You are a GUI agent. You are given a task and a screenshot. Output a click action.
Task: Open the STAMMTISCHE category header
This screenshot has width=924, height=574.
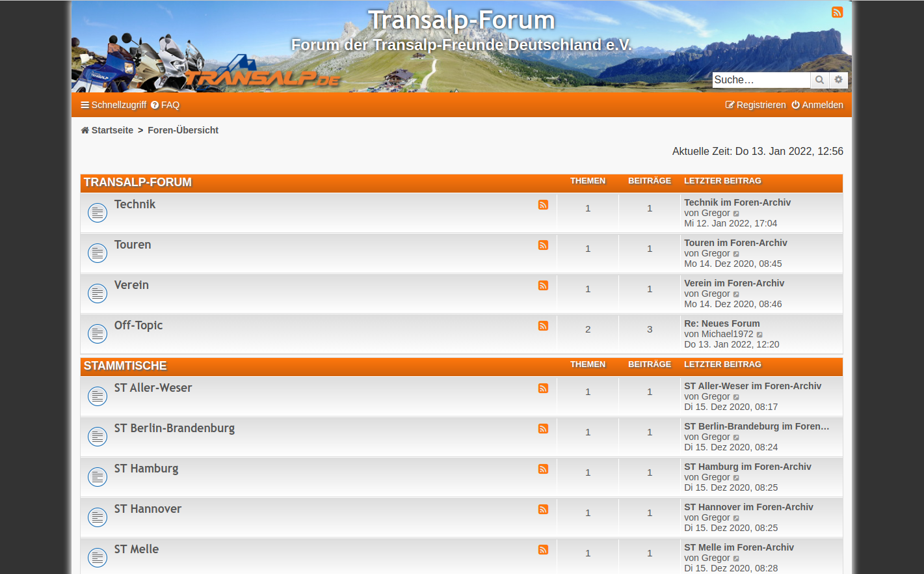tap(125, 366)
